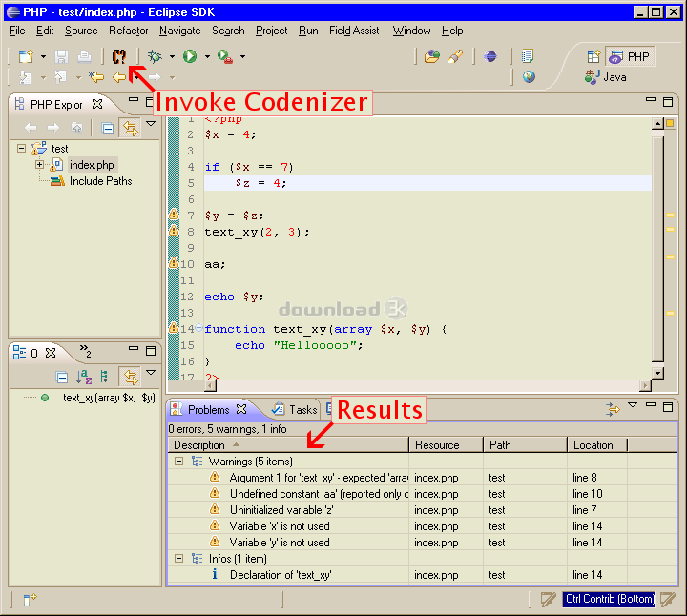Click the Save toolbar icon
Viewport: 687px width, 616px height.
61,56
